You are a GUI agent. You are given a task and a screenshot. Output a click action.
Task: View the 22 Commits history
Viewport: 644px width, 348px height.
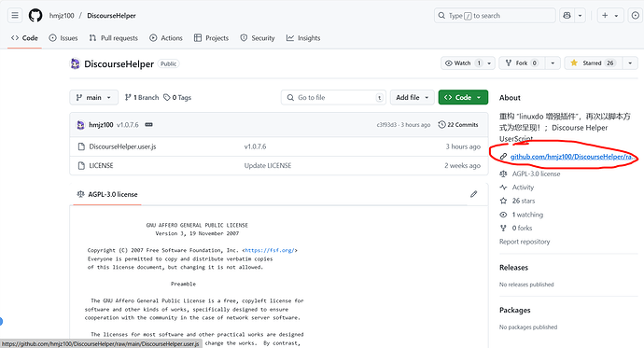tap(458, 125)
